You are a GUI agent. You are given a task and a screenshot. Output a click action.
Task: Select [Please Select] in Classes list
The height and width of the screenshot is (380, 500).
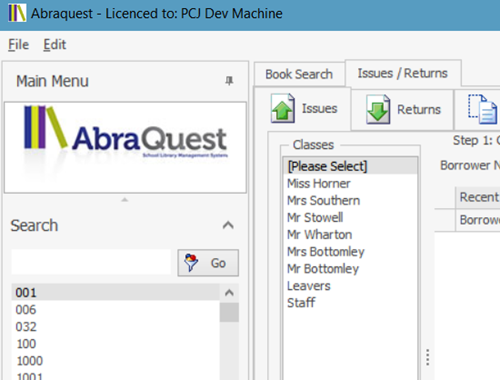pyautogui.click(x=350, y=166)
